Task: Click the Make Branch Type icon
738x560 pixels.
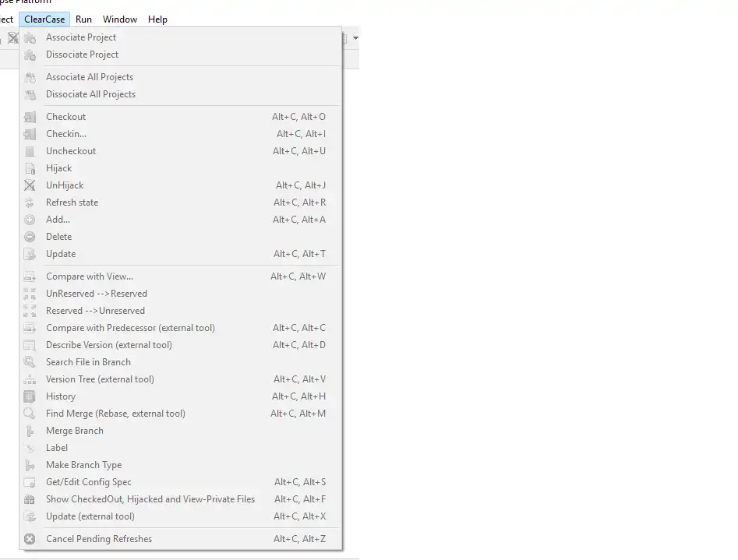Action: click(30, 466)
